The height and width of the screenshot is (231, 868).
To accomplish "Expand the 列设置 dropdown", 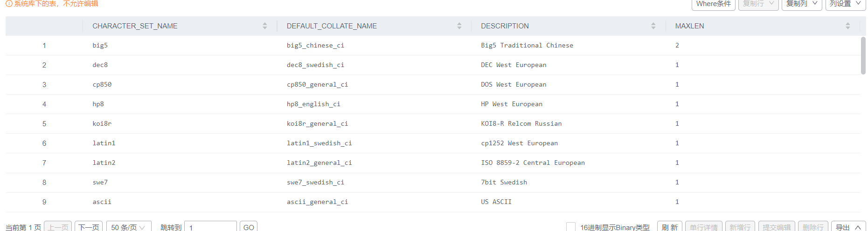I will [845, 4].
